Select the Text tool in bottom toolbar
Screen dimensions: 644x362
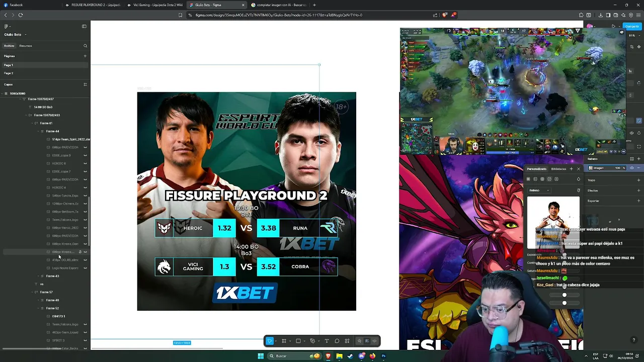(327, 341)
